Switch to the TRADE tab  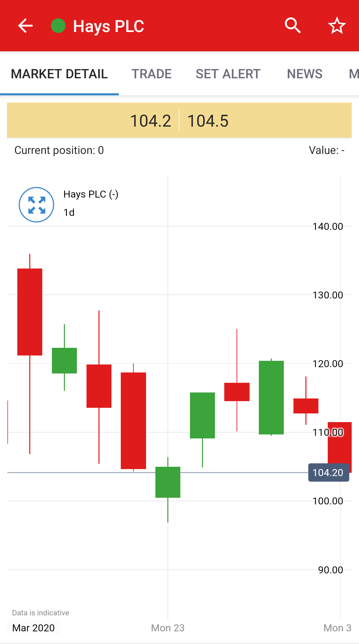pos(151,74)
